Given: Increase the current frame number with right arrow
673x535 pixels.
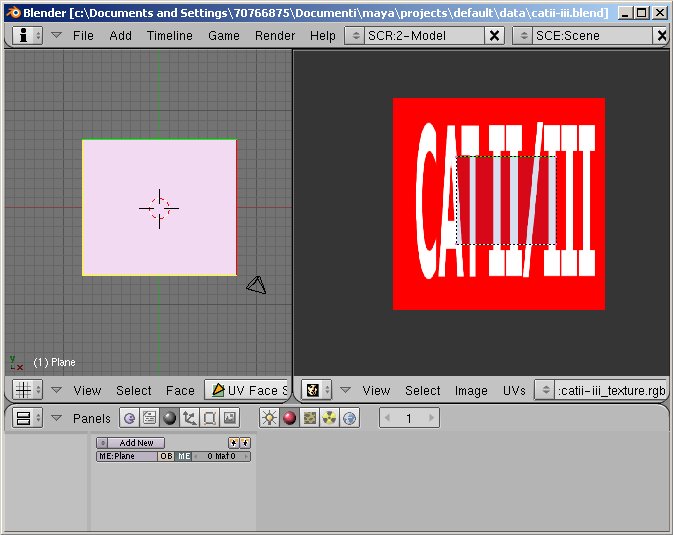Looking at the screenshot, I should tap(431, 418).
